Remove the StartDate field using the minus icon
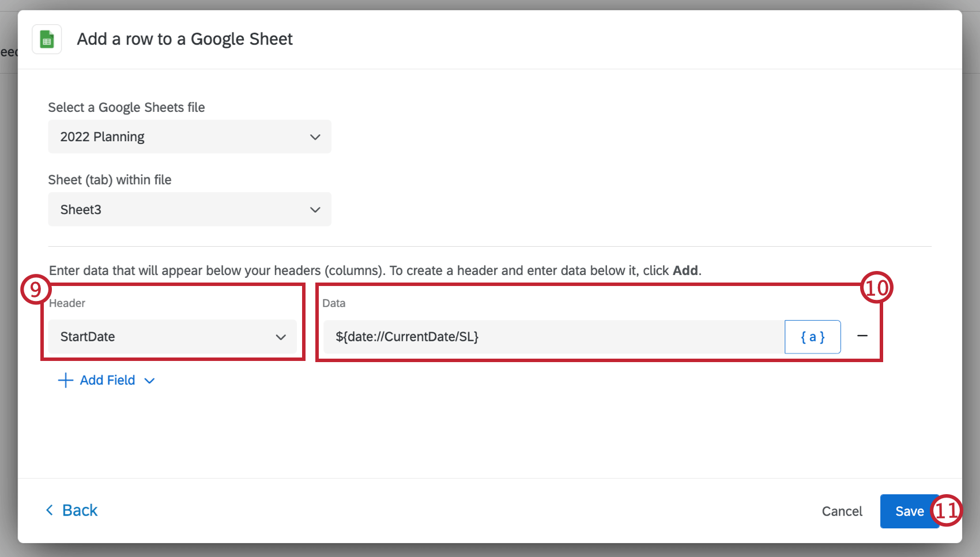The width and height of the screenshot is (980, 557). pyautogui.click(x=863, y=337)
